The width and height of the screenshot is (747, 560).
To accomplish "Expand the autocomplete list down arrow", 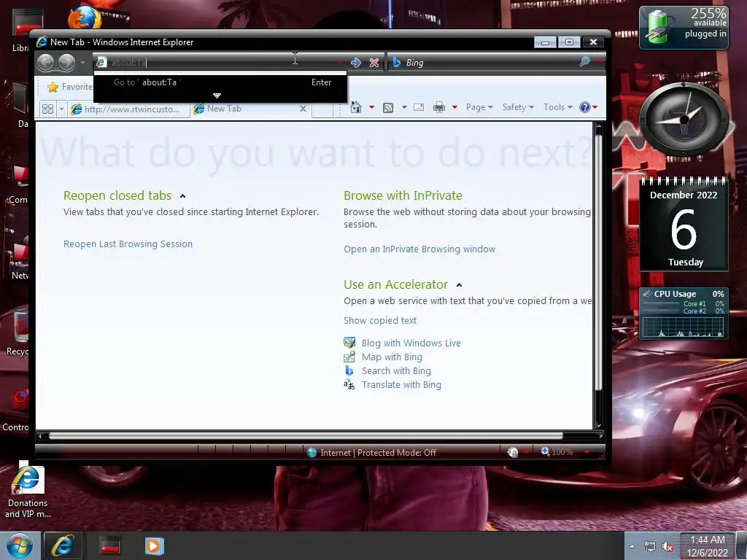I will [x=217, y=96].
